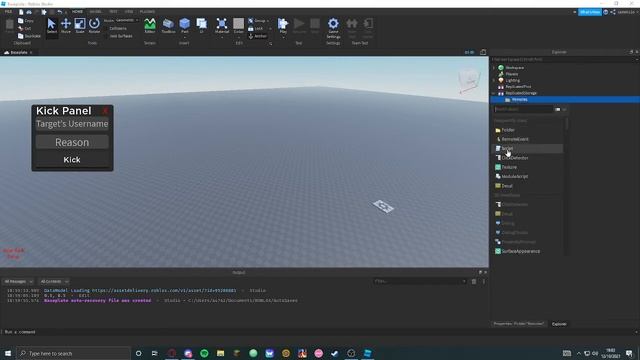Screen dimensions: 640x360
Task: Insert a ModuleScript from the list
Action: [528, 176]
